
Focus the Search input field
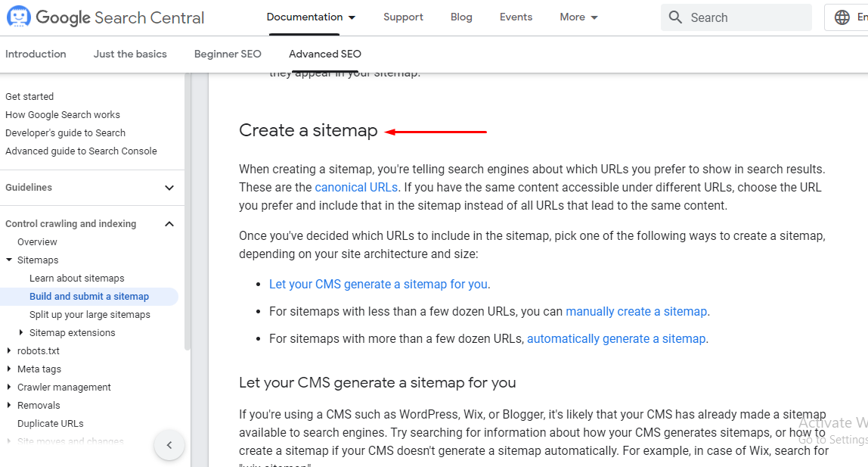coord(736,17)
